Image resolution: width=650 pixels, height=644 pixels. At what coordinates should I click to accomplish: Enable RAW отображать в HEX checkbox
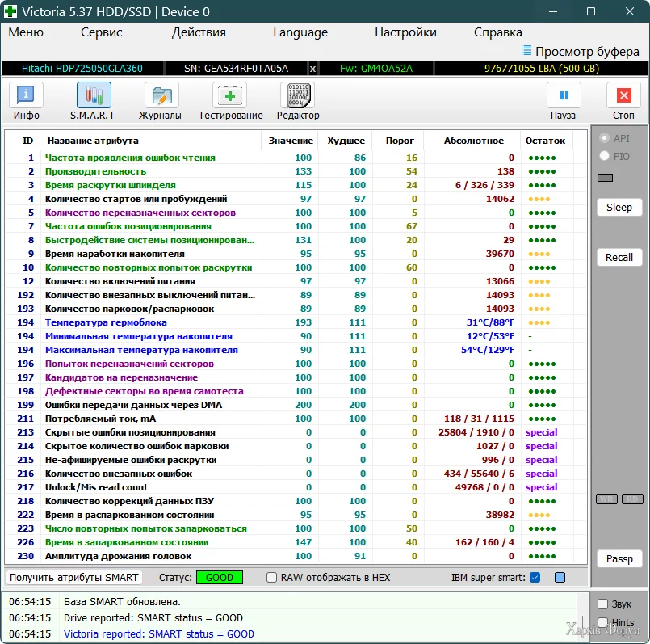pyautogui.click(x=272, y=578)
